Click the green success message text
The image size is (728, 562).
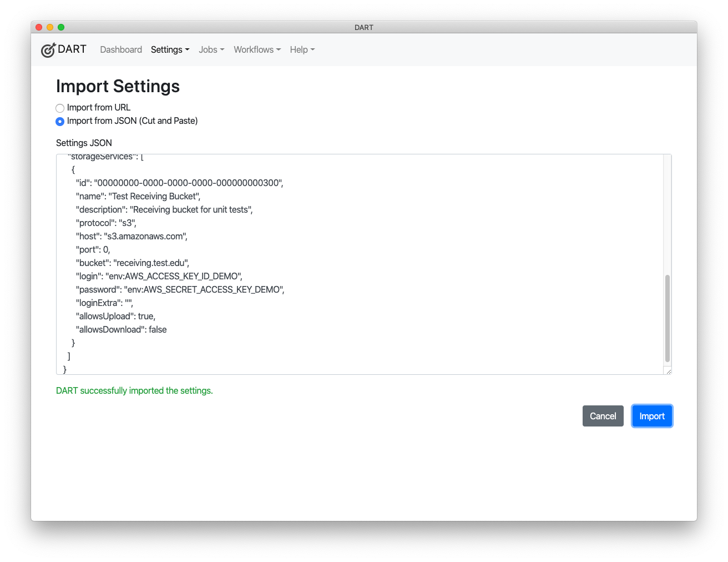pyautogui.click(x=134, y=390)
